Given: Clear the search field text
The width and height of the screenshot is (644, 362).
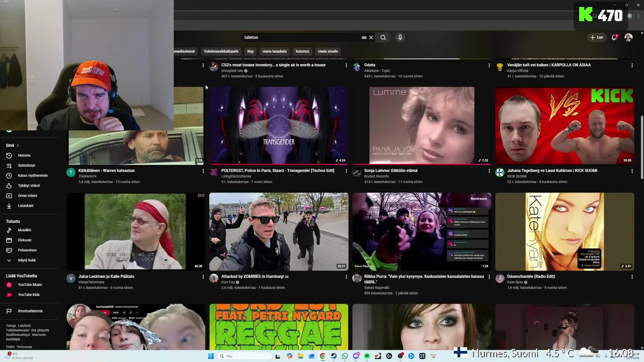Looking at the screenshot, I should (371, 37).
